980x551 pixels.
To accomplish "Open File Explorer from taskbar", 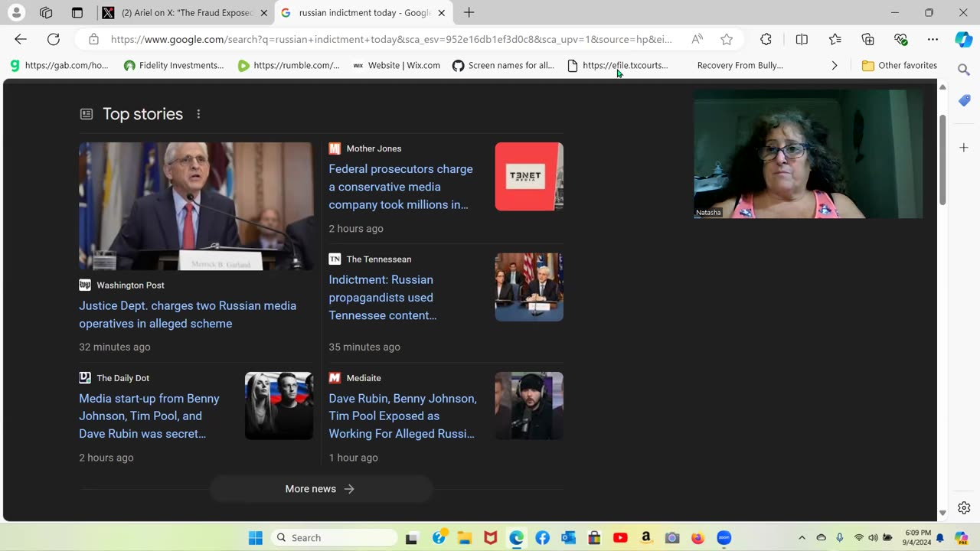I will coord(465,538).
